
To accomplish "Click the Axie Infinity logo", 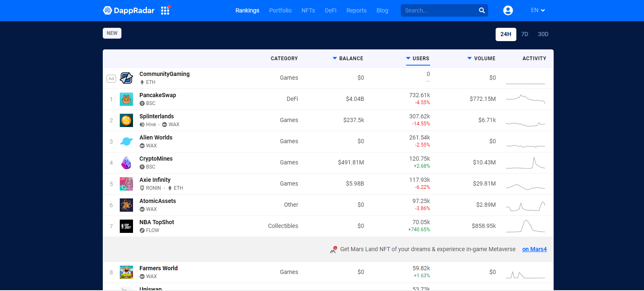I will [x=126, y=184].
